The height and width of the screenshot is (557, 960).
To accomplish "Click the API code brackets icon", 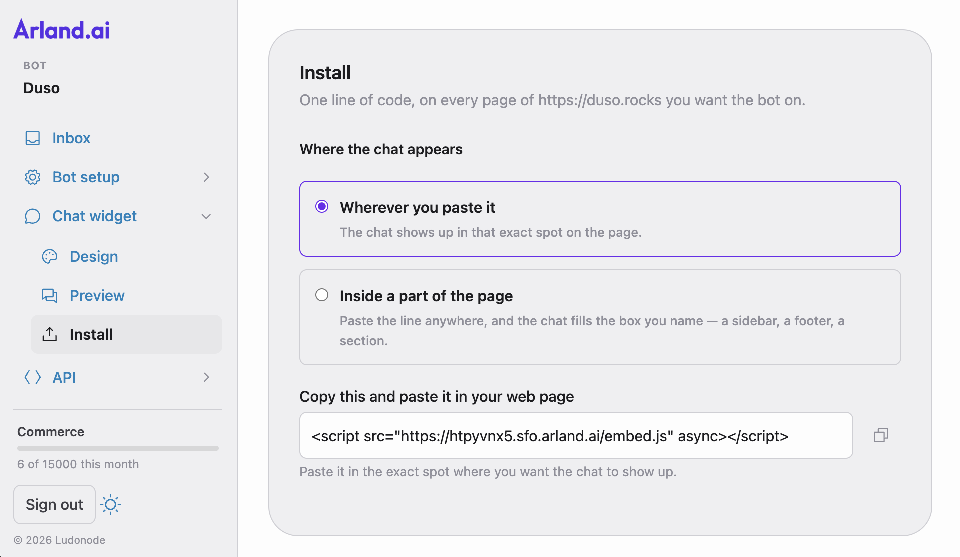I will click(32, 377).
